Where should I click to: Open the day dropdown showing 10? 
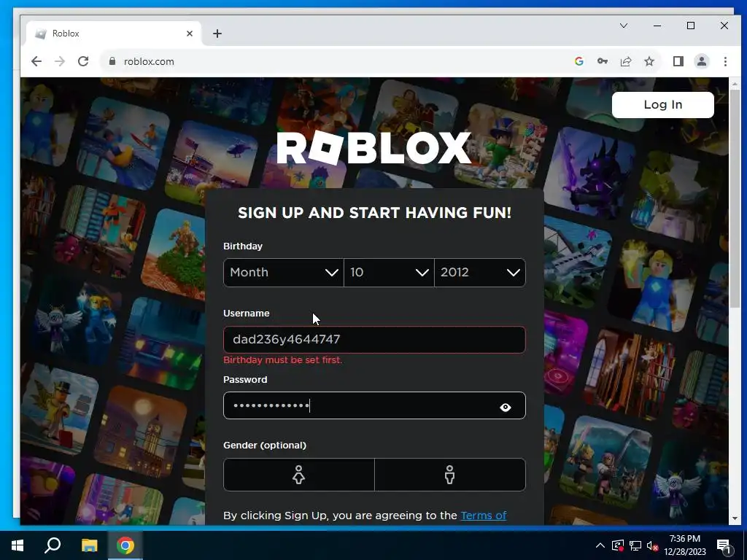[389, 273]
